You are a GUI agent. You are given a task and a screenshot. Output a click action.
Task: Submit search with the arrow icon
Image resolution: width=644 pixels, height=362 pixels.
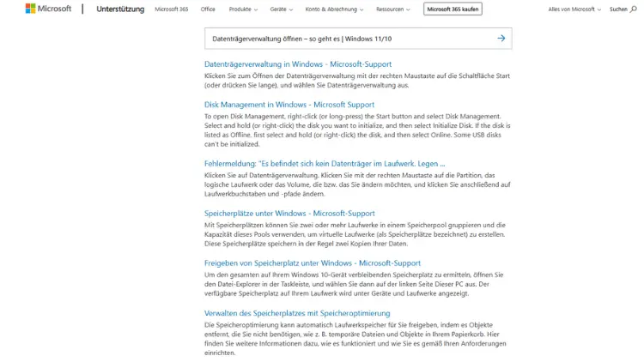501,38
